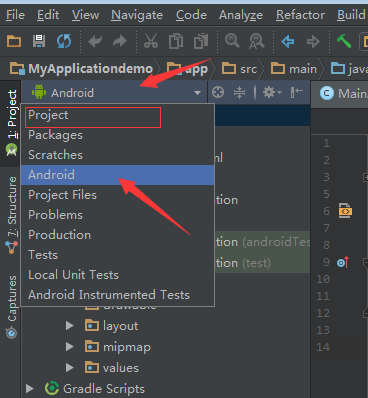
Task: Expand the layout folder arrow
Action: coord(70,326)
